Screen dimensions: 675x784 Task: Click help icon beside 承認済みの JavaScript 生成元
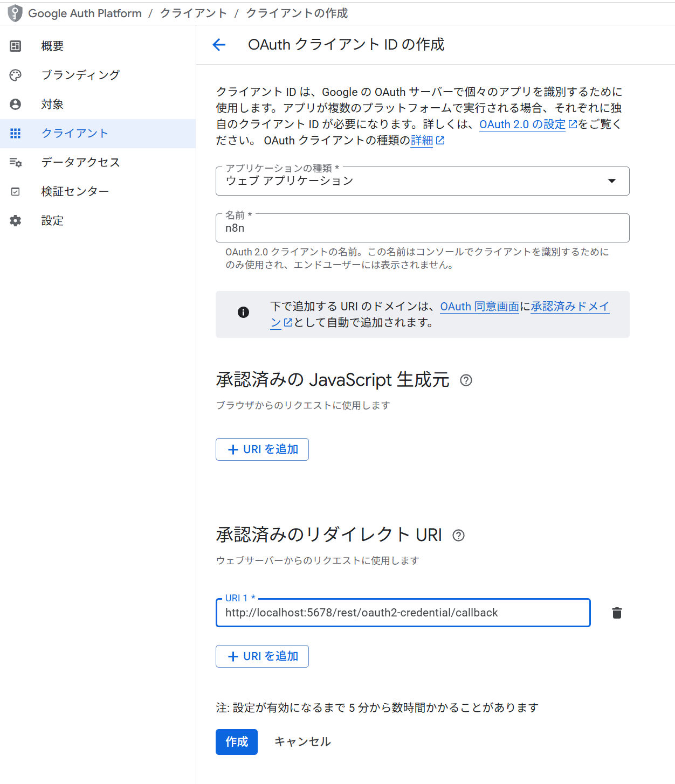pos(466,380)
